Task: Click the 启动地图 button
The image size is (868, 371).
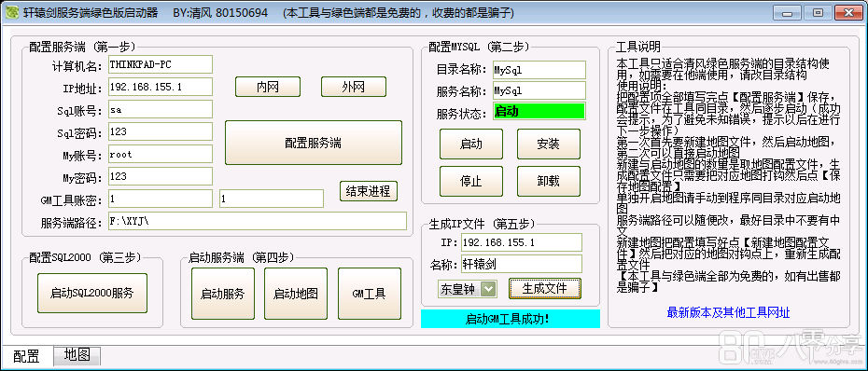Action: [x=296, y=294]
